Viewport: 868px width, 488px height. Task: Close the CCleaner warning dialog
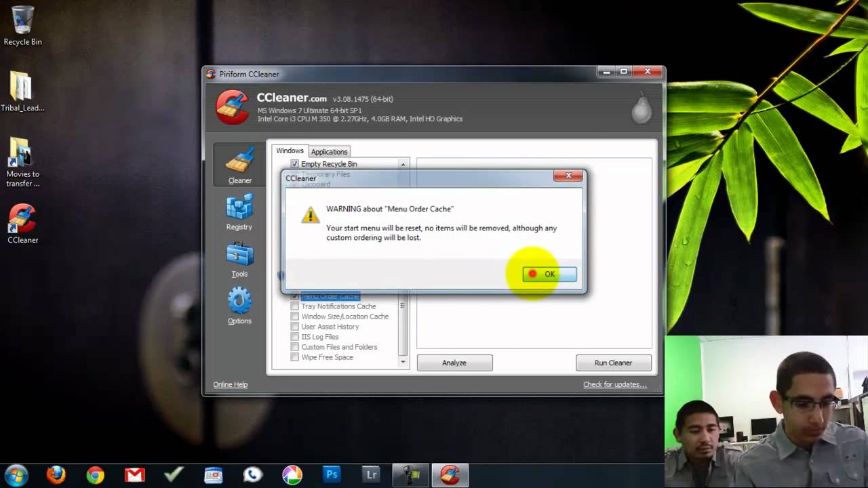(x=568, y=176)
